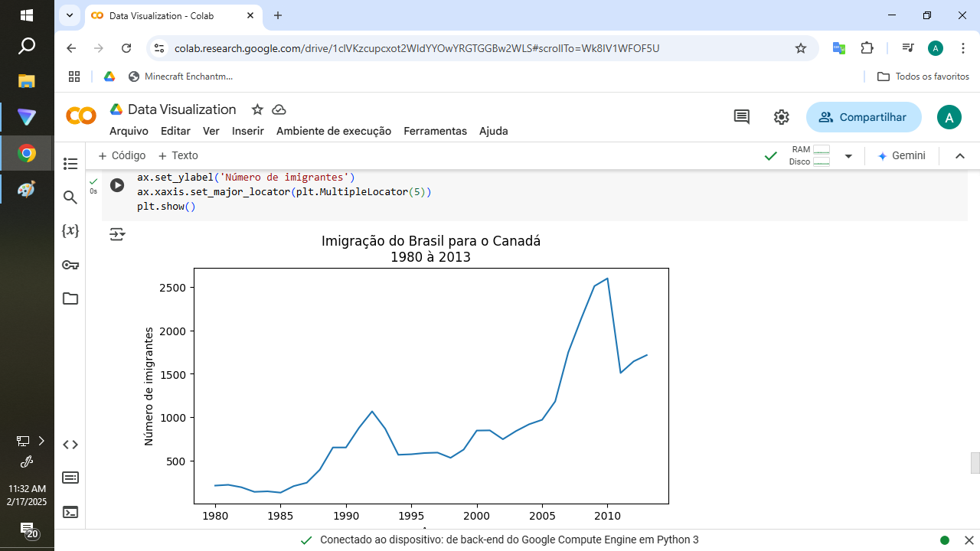This screenshot has width=980, height=551.
Task: Close the Data Visualization tab
Action: click(x=250, y=15)
